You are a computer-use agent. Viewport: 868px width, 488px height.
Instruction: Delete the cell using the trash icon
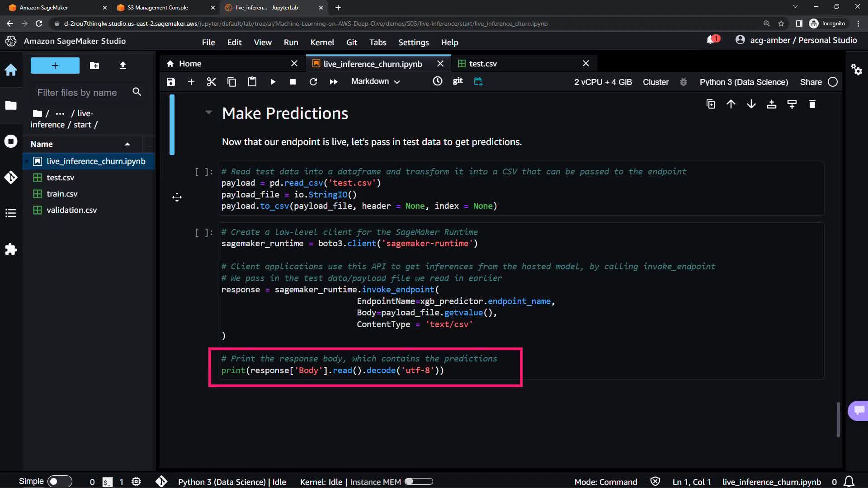point(812,104)
